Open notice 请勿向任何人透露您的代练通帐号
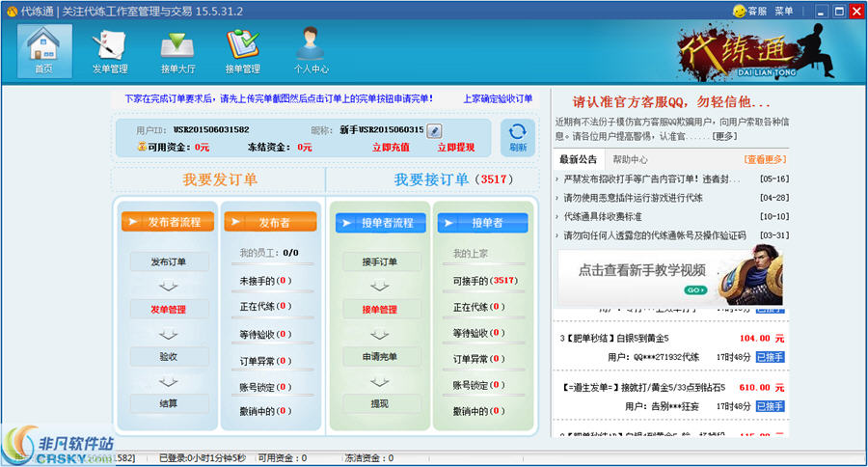868x467 pixels. coord(655,235)
